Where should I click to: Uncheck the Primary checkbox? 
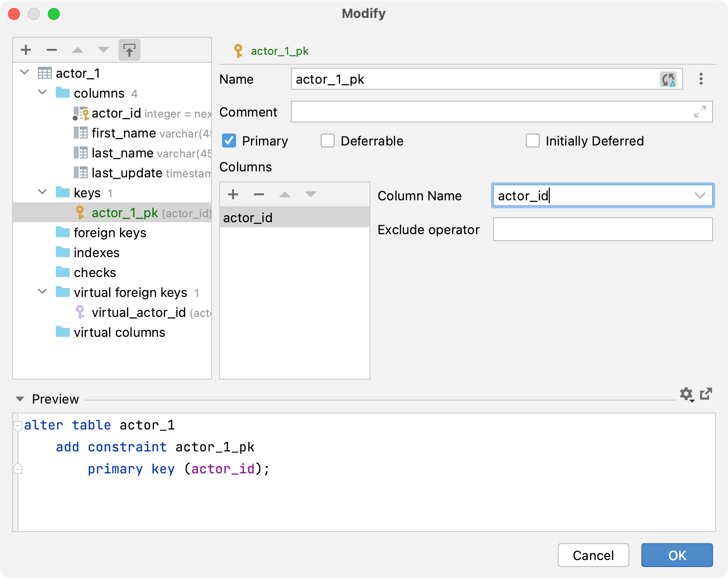(x=229, y=141)
